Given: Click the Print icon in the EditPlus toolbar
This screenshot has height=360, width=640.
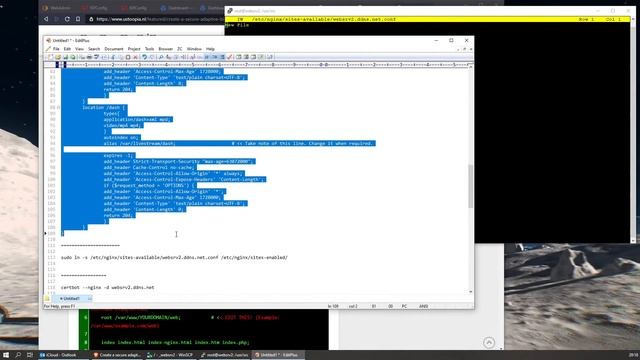Looking at the screenshot, I should (89, 57).
